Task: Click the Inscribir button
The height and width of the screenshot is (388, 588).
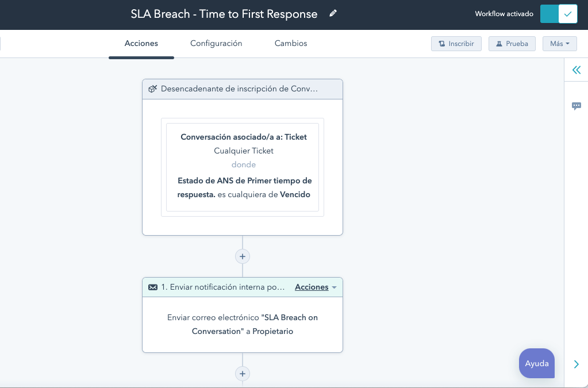Action: pos(456,44)
